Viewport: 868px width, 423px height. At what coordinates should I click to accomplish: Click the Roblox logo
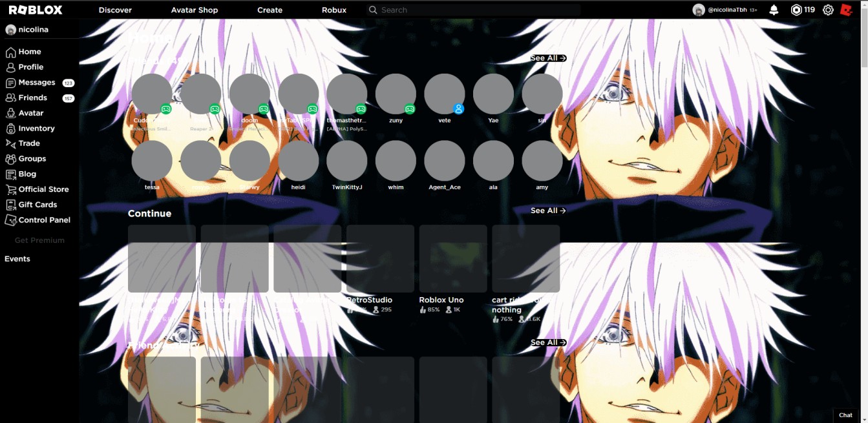pyautogui.click(x=37, y=9)
